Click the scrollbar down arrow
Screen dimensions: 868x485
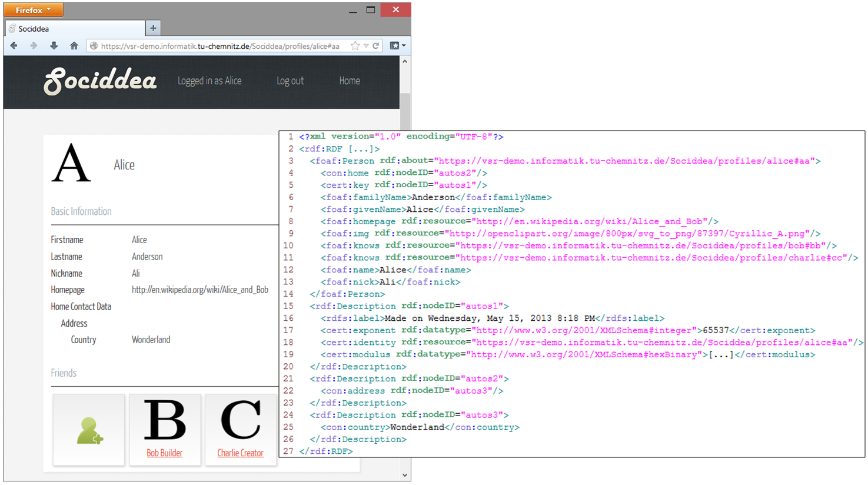[x=405, y=475]
